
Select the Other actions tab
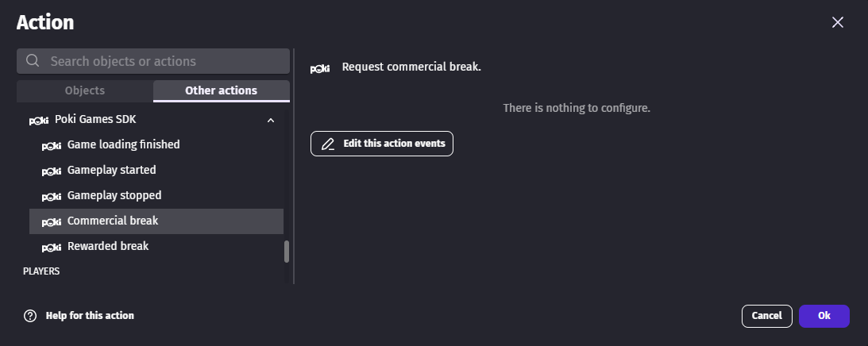(221, 90)
